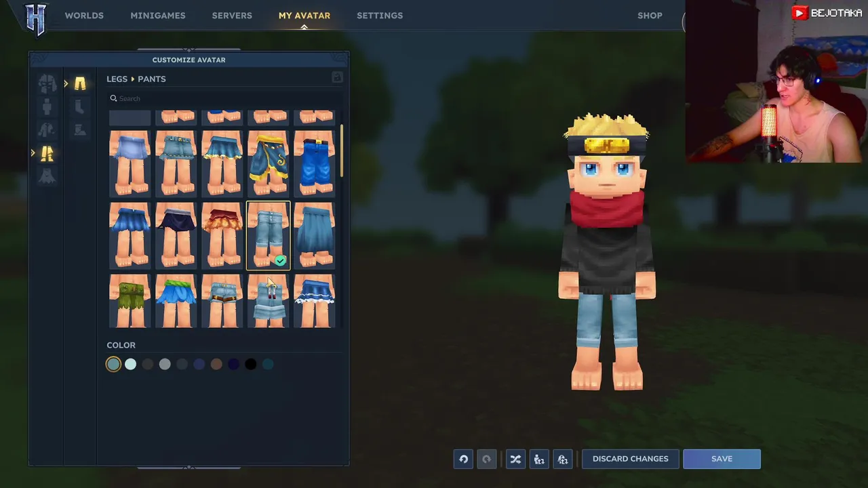Pick the light grey color swatch
Viewport: 868px width, 488px height.
point(165,364)
